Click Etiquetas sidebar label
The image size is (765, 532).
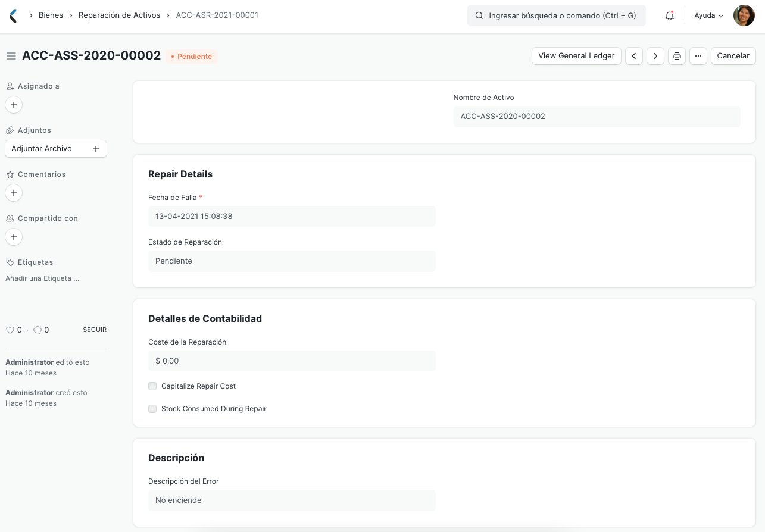pos(36,262)
